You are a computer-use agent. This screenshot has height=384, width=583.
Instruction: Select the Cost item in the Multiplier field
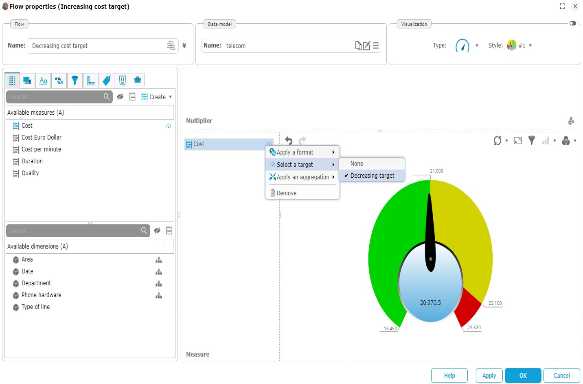click(229, 144)
